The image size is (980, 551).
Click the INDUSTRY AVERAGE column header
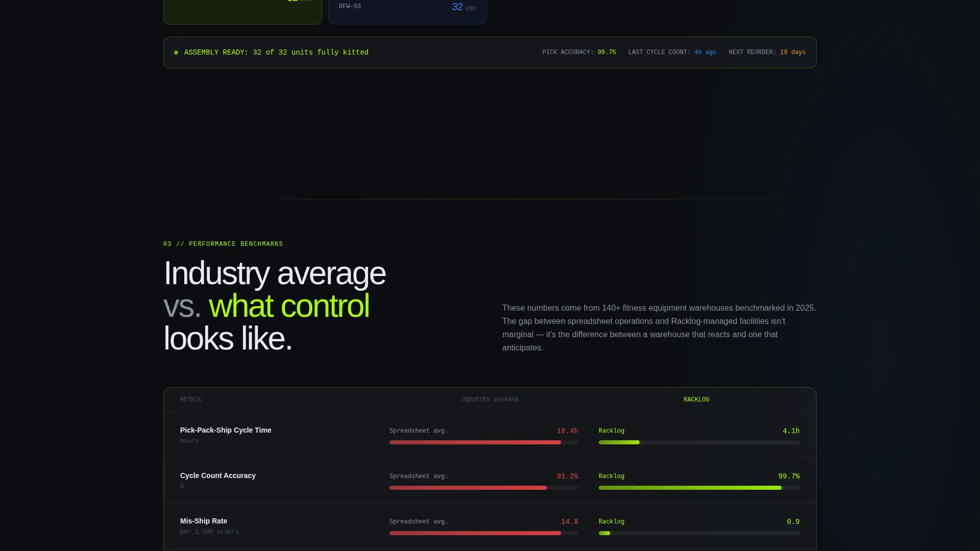pos(490,400)
